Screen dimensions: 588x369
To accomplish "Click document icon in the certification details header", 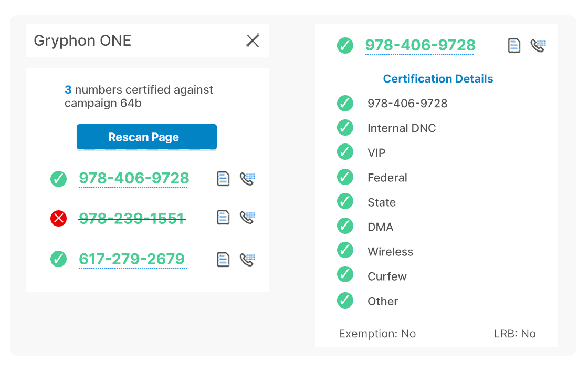I will pyautogui.click(x=514, y=45).
